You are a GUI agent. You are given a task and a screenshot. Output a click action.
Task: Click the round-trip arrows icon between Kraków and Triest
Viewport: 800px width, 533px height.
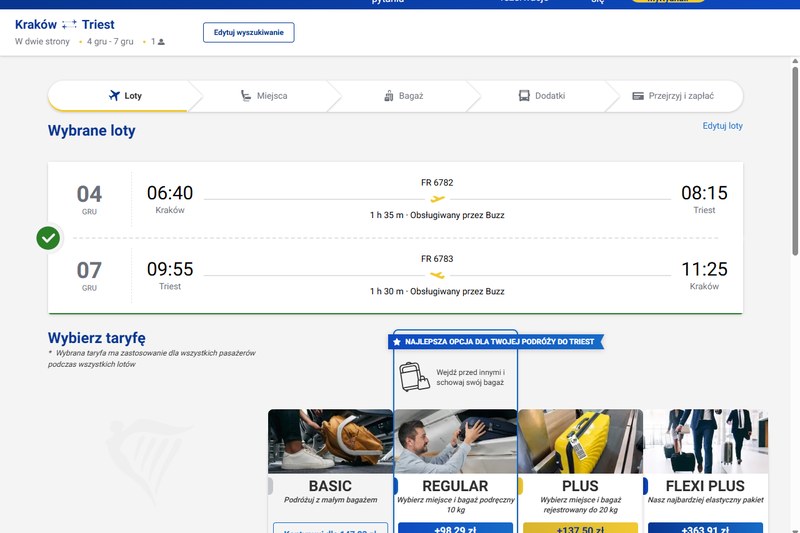tap(69, 24)
